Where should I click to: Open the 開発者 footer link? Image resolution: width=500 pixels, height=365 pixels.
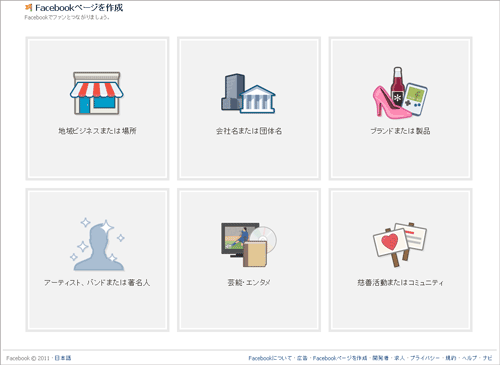click(x=380, y=358)
